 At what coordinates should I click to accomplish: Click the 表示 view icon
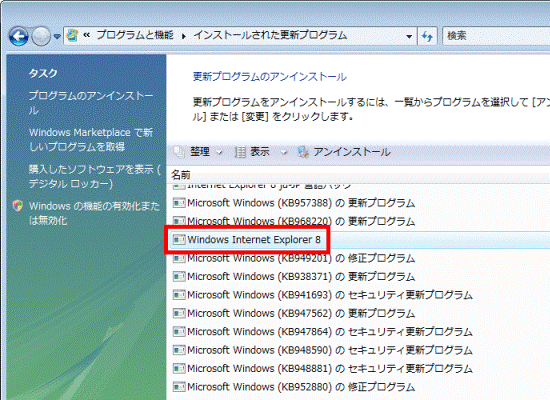click(240, 152)
